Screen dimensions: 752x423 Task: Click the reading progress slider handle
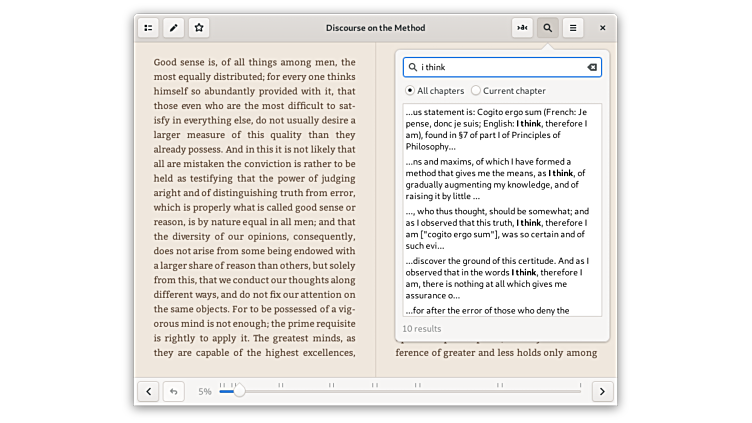[239, 391]
